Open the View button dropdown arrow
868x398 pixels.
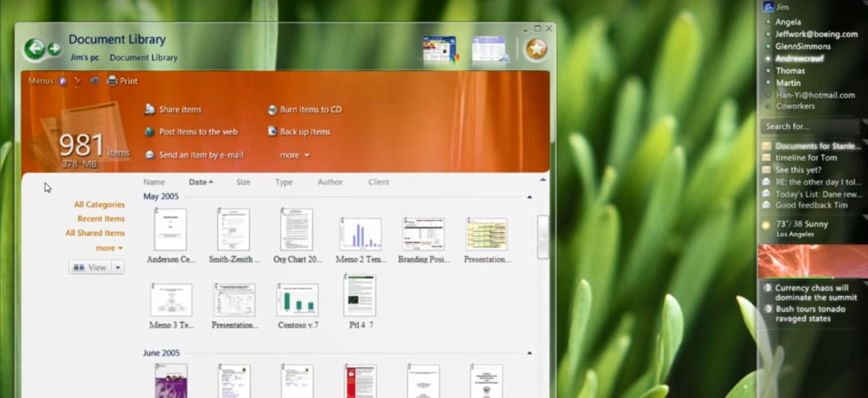(118, 268)
